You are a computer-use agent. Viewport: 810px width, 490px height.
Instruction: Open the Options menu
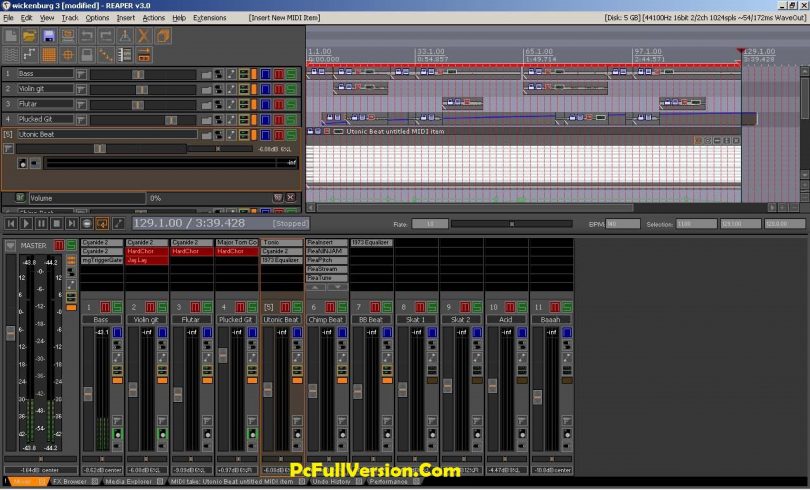97,18
